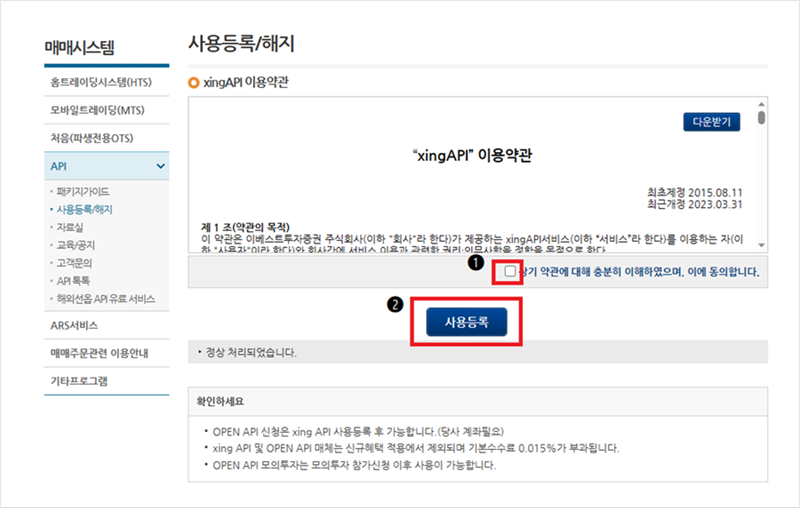The image size is (800, 508).
Task: Click terms scrollbar down arrow
Action: tap(761, 245)
